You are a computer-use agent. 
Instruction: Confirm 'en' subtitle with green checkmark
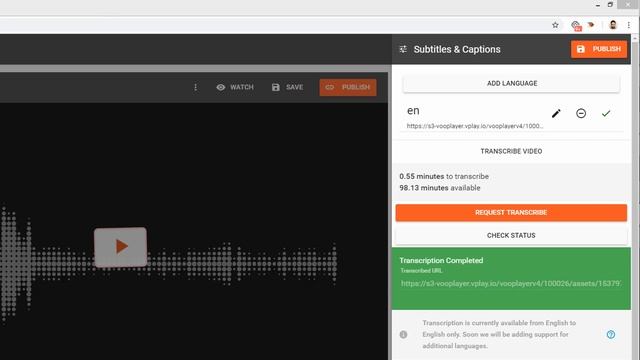tap(606, 113)
